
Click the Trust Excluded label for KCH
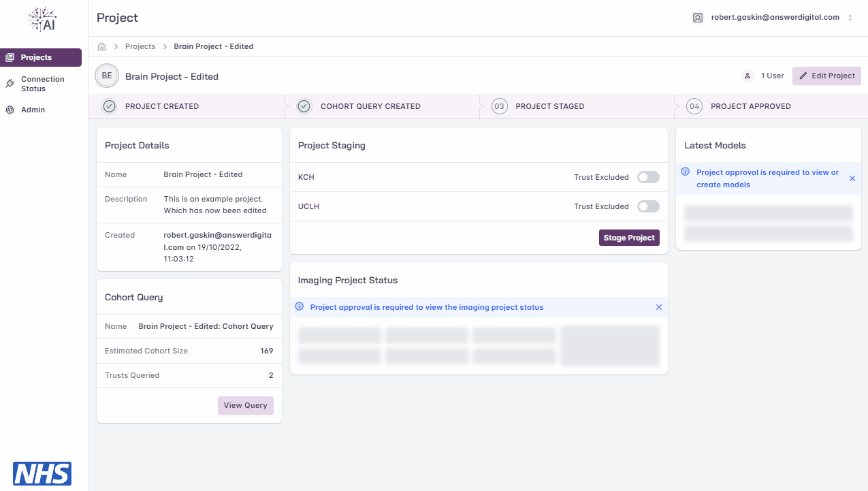[601, 177]
